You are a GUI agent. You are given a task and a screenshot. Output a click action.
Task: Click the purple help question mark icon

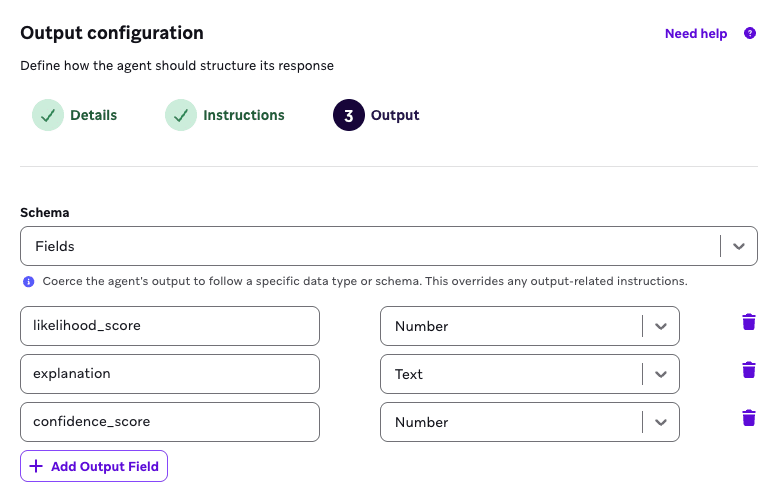tap(750, 34)
